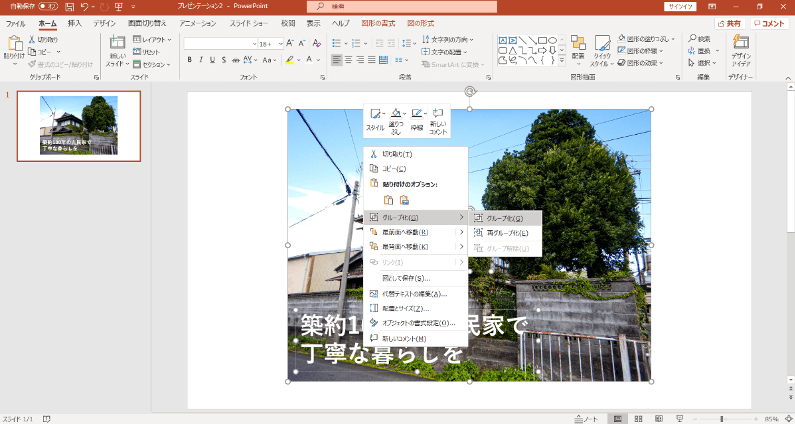Viewport: 795px width, 424px height.
Task: Click the Bold formatting icon
Action: pos(189,60)
